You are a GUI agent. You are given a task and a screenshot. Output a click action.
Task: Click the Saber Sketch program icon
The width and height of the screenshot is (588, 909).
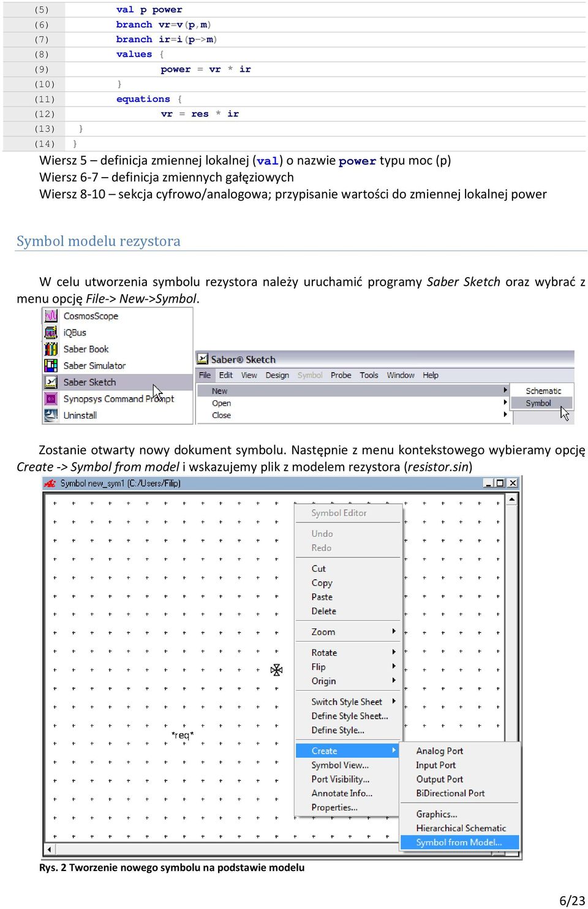point(51,382)
